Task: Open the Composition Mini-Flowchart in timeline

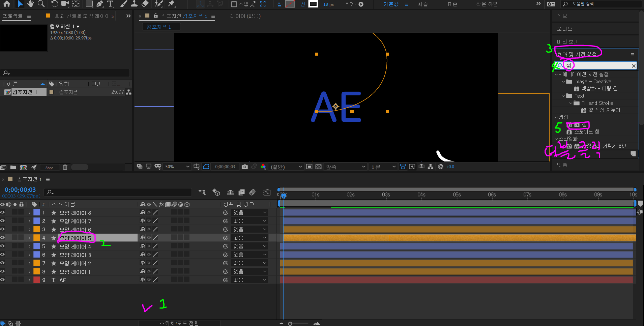Action: [202, 192]
